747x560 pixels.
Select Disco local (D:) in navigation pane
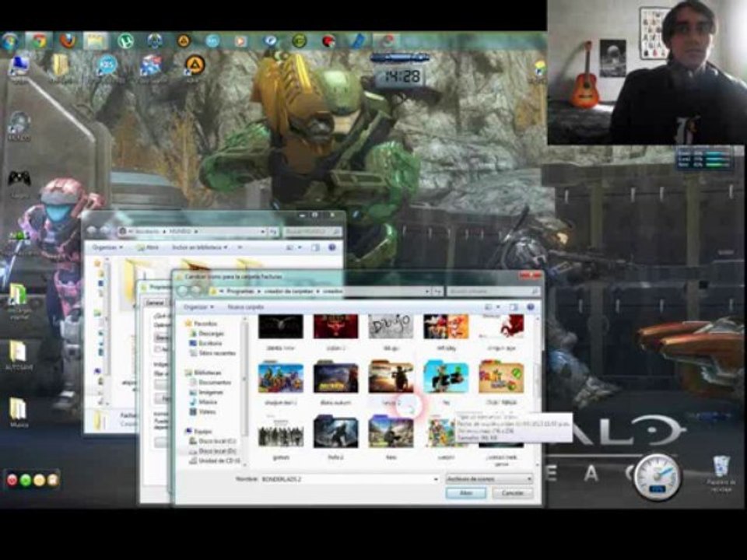(213, 451)
